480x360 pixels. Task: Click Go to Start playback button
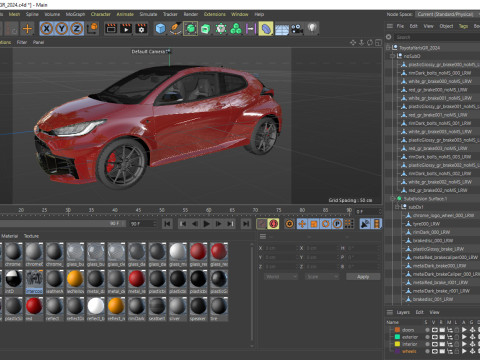pyautogui.click(x=167, y=224)
